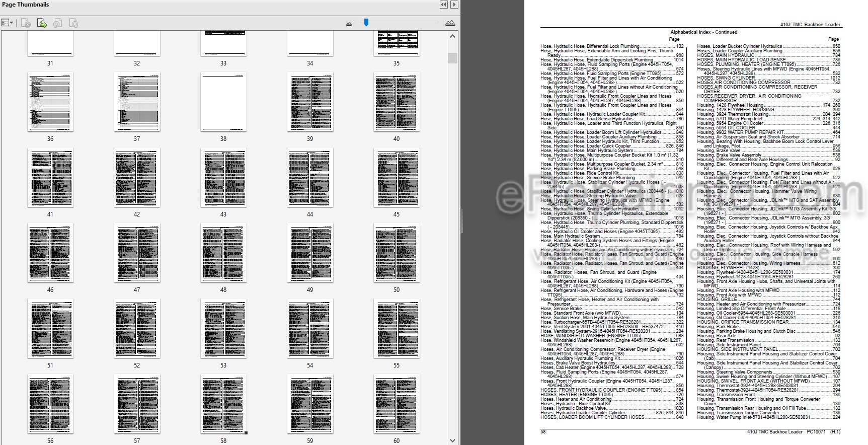Select page 57 thumbnail

point(137,404)
